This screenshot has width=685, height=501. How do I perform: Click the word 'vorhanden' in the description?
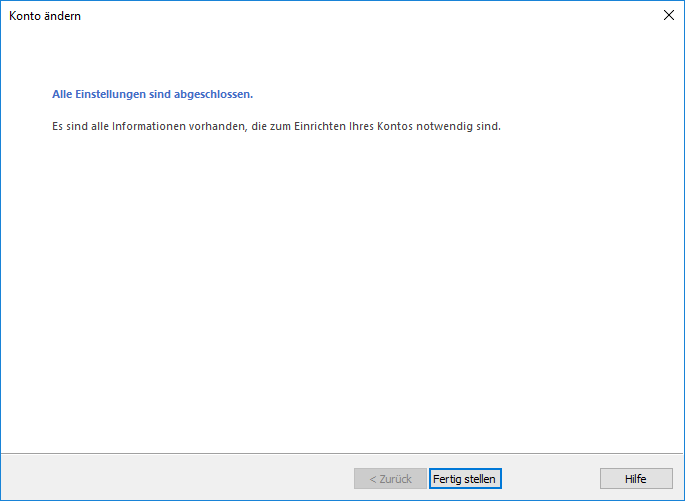[205, 127]
